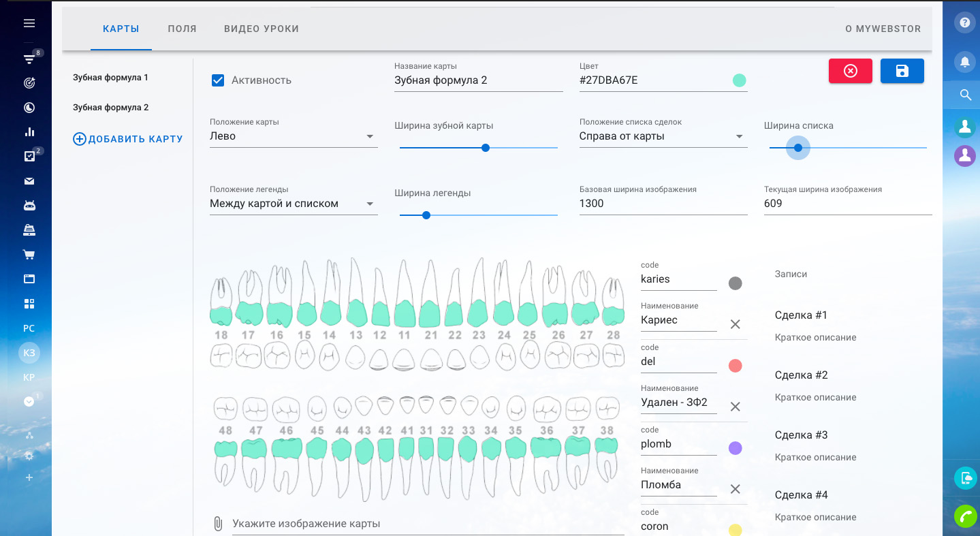This screenshot has height=536, width=980.
Task: Click the paperclip attach image icon
Action: coord(218,524)
